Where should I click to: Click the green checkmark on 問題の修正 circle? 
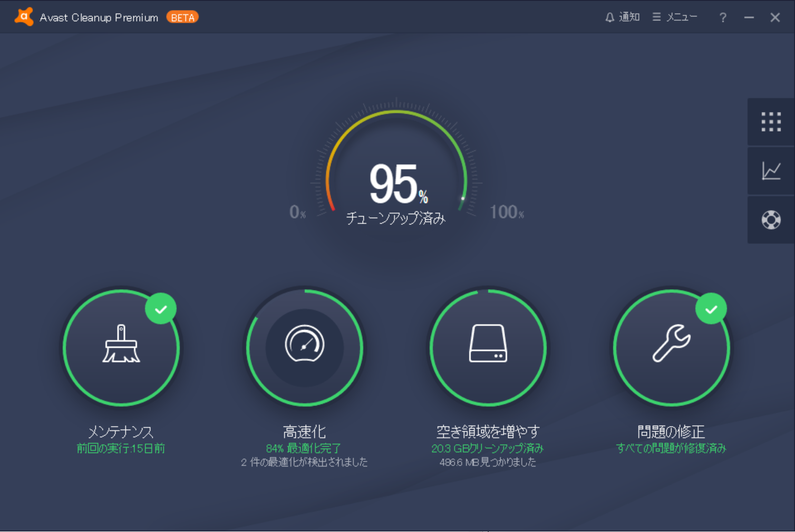[711, 309]
